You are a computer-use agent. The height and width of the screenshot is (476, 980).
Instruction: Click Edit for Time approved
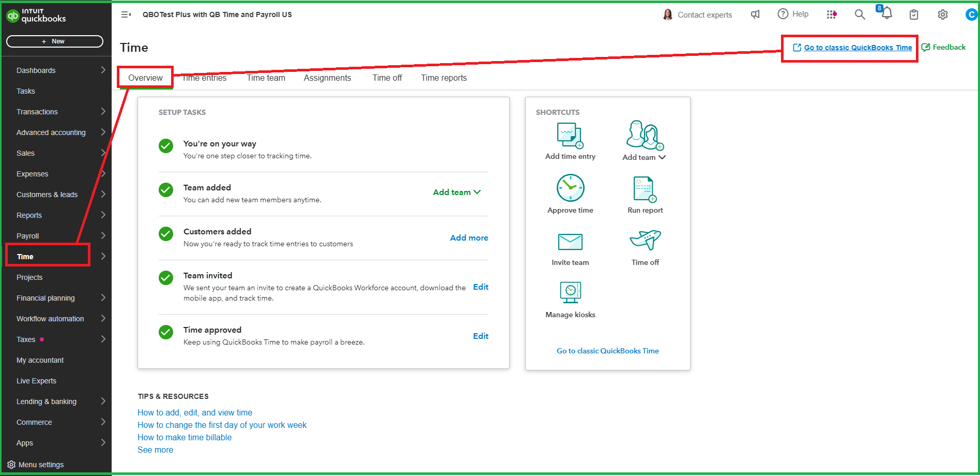(x=481, y=336)
